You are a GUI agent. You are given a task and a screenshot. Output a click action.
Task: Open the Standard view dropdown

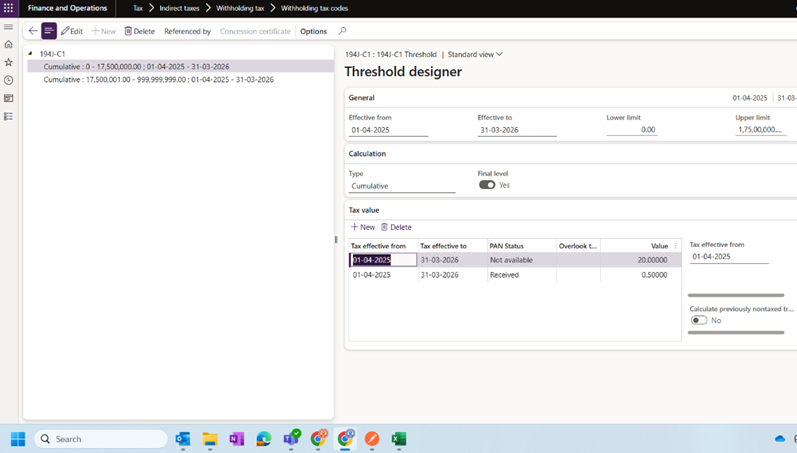coord(475,54)
